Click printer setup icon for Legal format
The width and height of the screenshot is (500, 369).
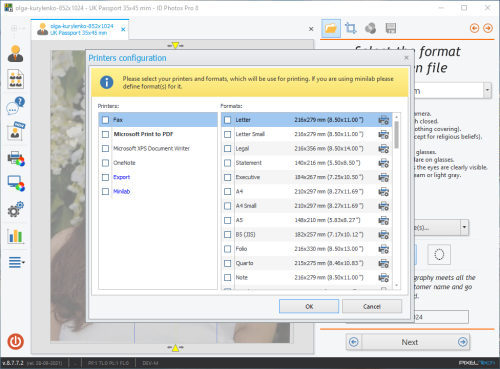[384, 149]
